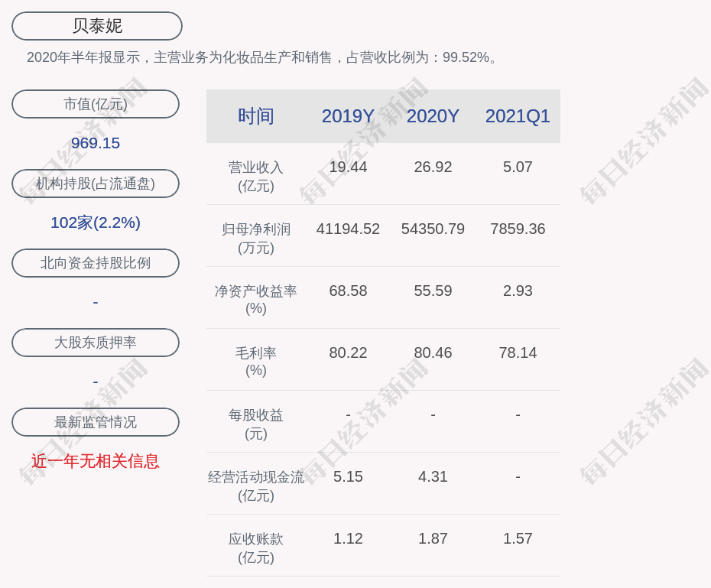Viewport: 711px width, 588px height.
Task: Select the 市值(亿元) label pill
Action: [96, 104]
